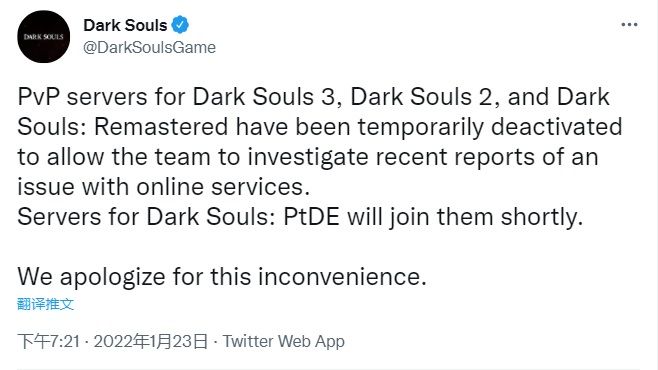Viewport: 658px width, 370px height.
Task: Open the @DarkSoulsGame handle link
Action: coord(149,47)
